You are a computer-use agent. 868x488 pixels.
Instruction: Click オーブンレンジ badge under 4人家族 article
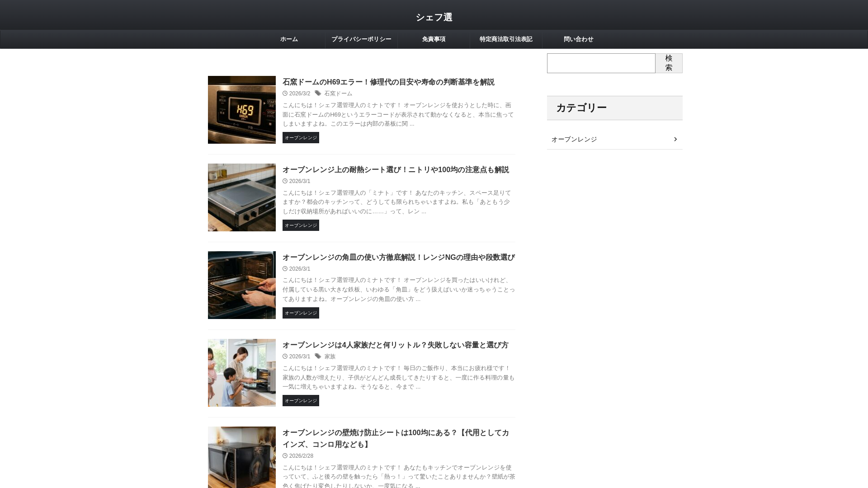[x=301, y=401]
